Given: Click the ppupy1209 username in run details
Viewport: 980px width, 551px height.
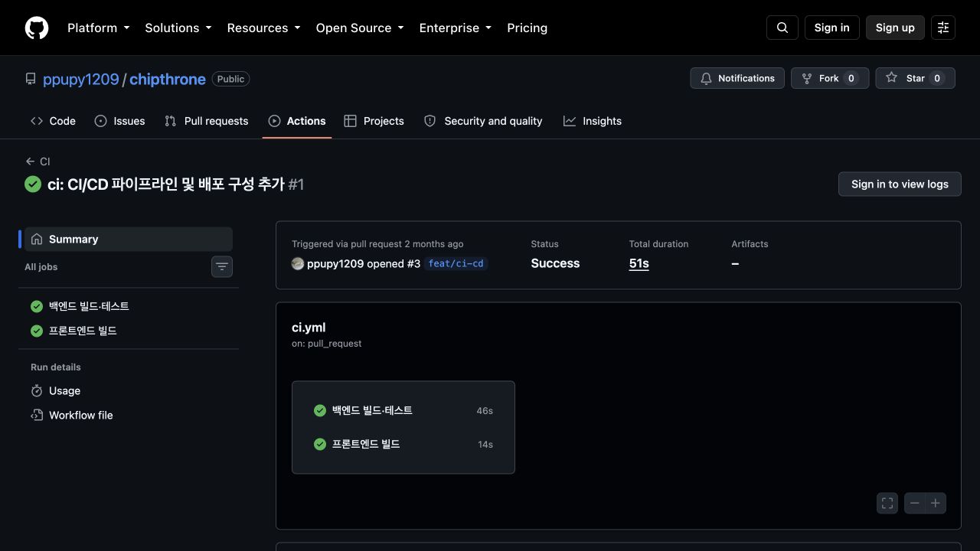Looking at the screenshot, I should click(x=335, y=263).
